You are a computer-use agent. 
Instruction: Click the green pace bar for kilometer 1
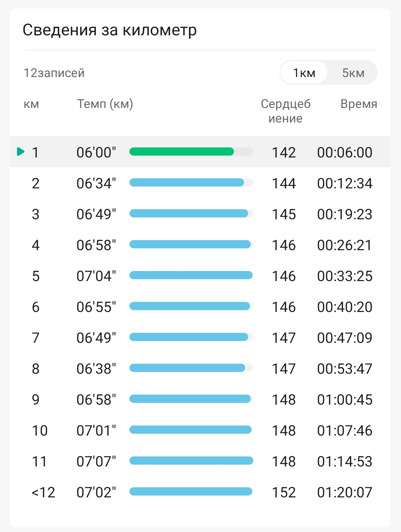pos(182,152)
